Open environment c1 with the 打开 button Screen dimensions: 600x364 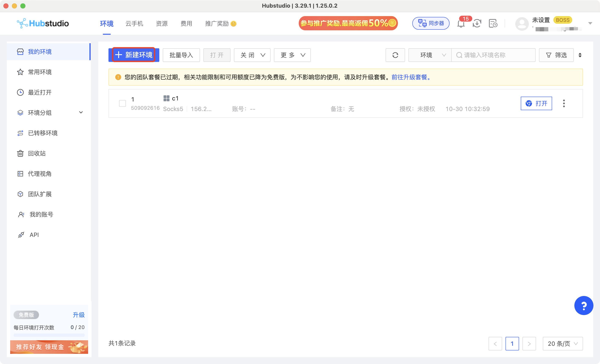click(536, 103)
